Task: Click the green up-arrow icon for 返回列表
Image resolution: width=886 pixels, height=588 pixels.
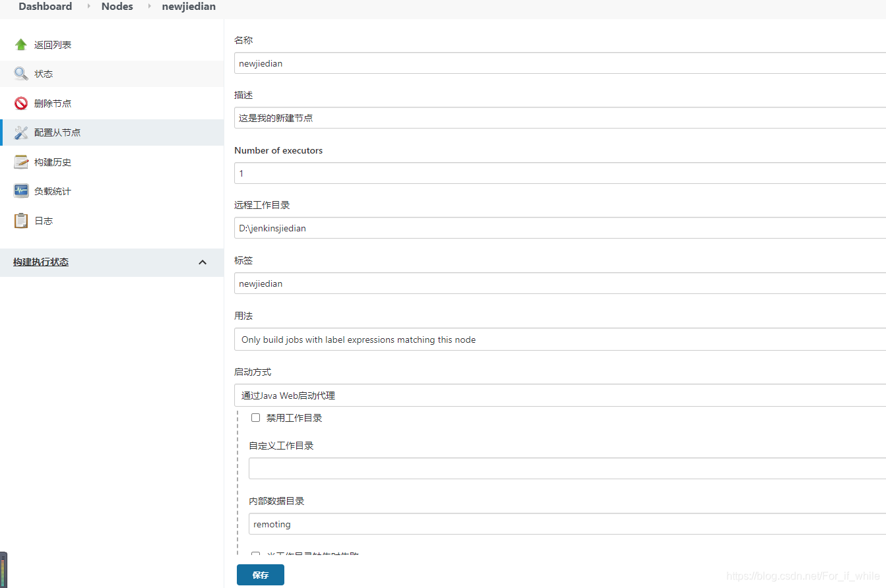Action: 21,45
